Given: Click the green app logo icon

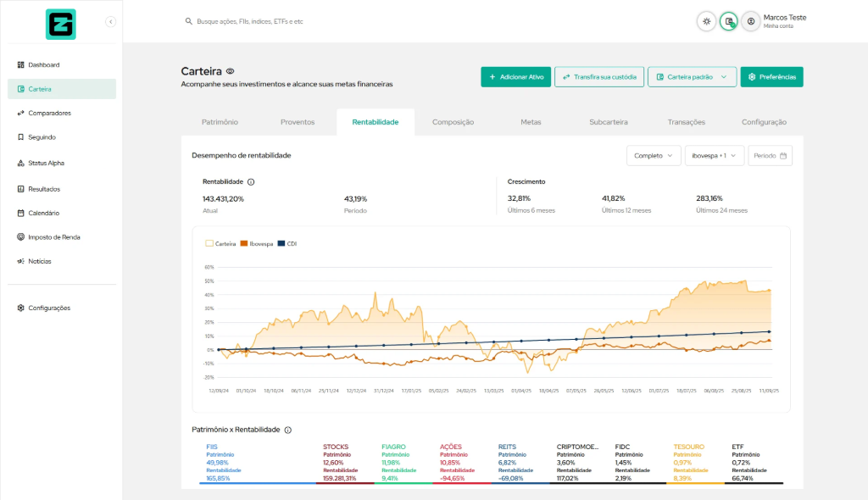Looking at the screenshot, I should [60, 24].
